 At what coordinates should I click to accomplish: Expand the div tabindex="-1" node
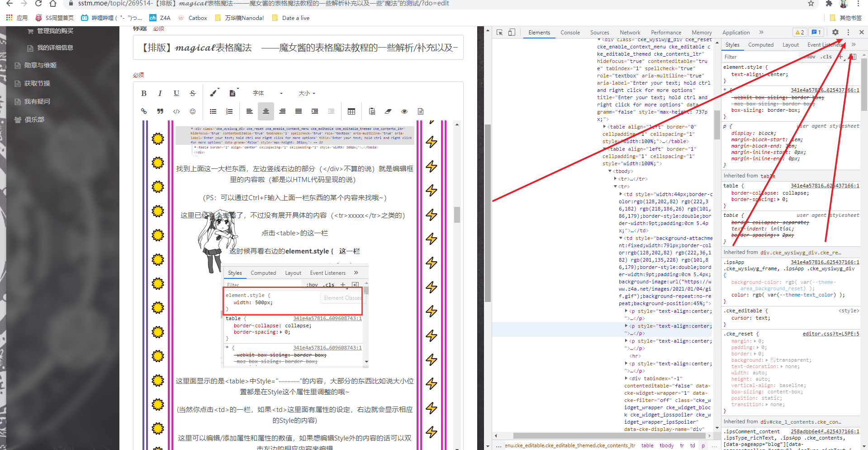pyautogui.click(x=626, y=379)
